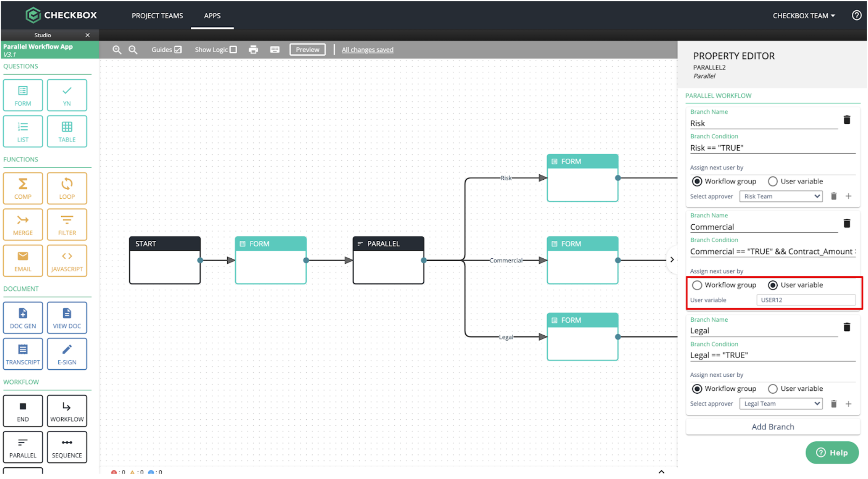Screen dimensions: 868x479
Task: Select the PARALLEL workflow tool in sidebar
Action: pos(23,447)
